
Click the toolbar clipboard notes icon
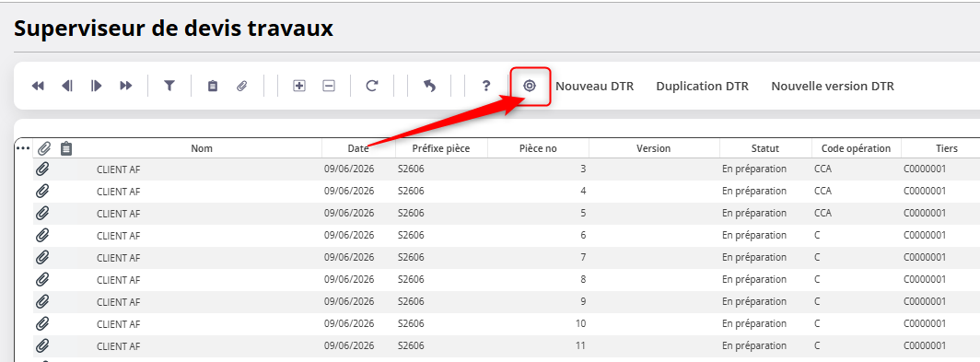(213, 87)
